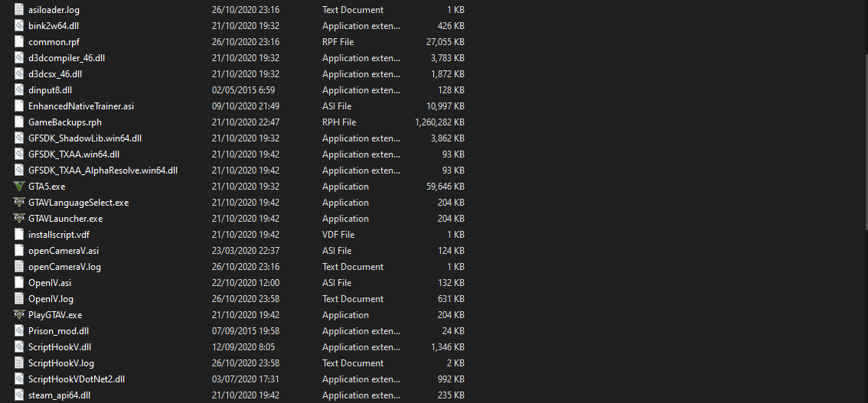
Task: Select the file name PlayGTAV.exe
Action: (x=55, y=314)
